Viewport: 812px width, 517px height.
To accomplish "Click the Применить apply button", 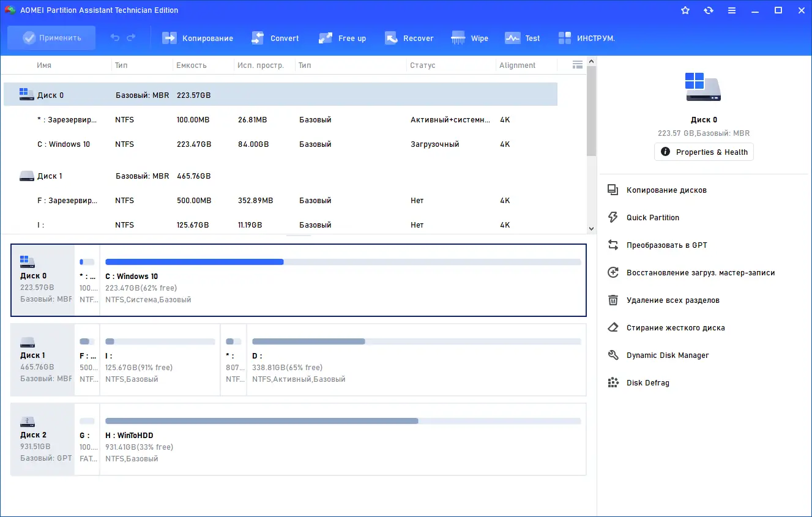I will click(x=51, y=38).
